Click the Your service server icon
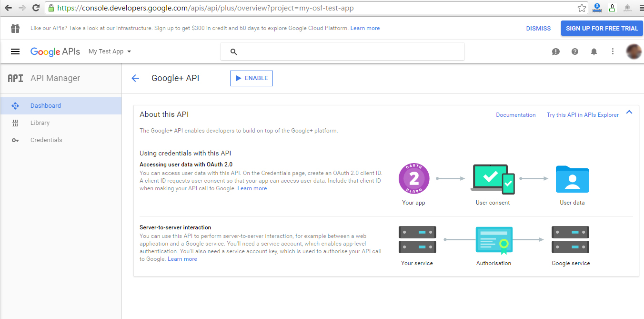The image size is (644, 319). click(x=417, y=240)
